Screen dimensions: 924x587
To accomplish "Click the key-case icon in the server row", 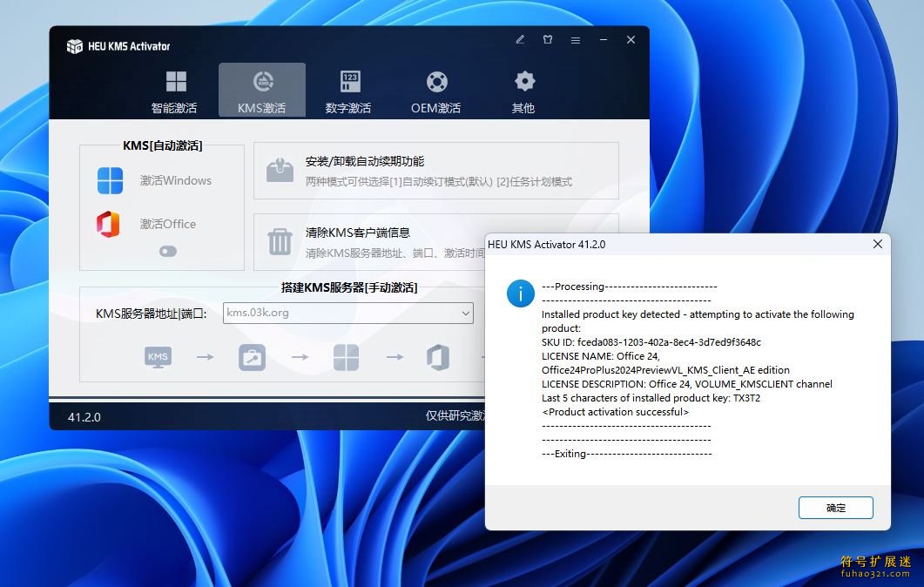I will [252, 357].
